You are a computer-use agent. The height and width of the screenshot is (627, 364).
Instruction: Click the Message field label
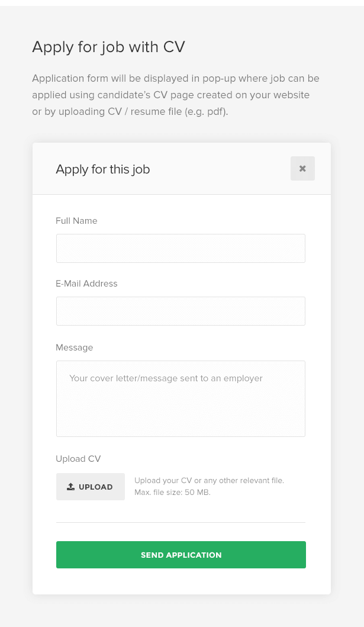(x=74, y=348)
